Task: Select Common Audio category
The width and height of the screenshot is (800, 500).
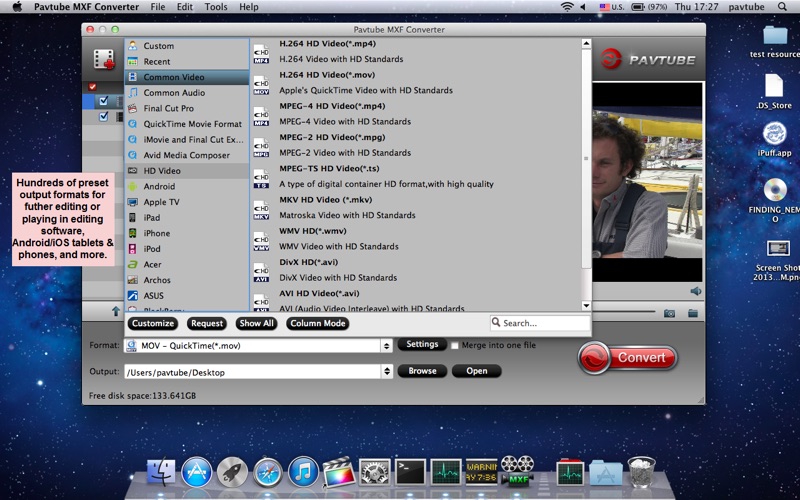Action: (187, 93)
